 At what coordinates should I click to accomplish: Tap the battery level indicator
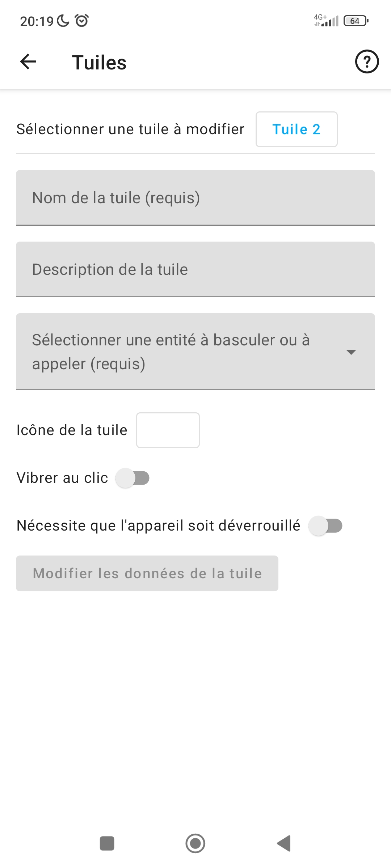(356, 21)
